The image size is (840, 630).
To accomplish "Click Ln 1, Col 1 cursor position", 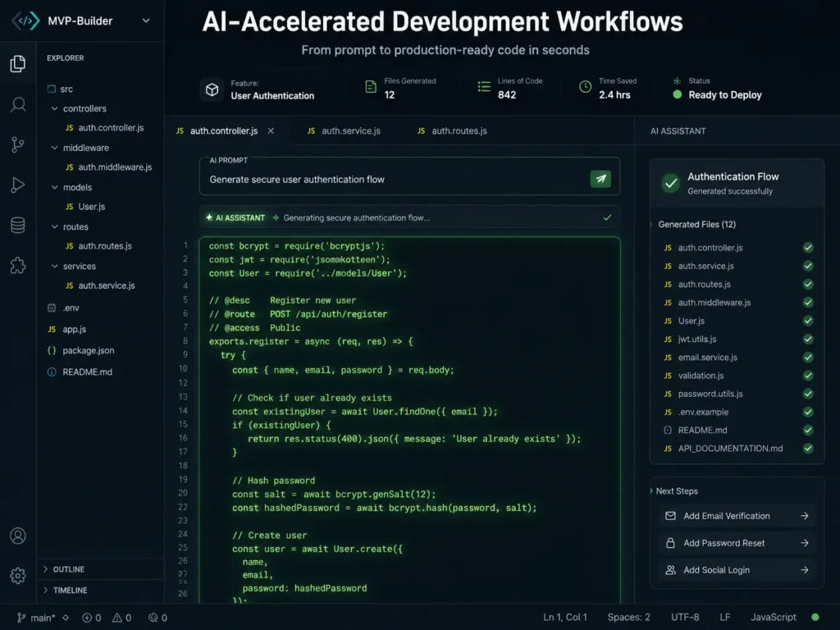I will [x=564, y=617].
